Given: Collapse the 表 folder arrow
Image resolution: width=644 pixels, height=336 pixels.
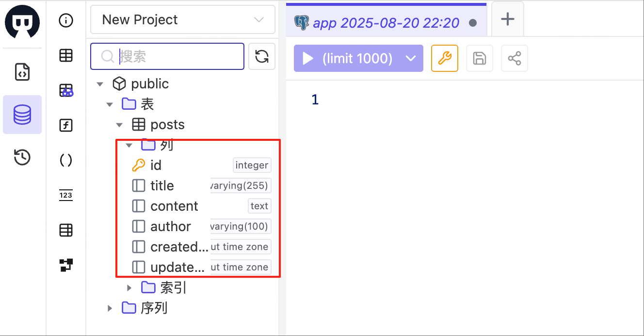Looking at the screenshot, I should click(x=110, y=104).
